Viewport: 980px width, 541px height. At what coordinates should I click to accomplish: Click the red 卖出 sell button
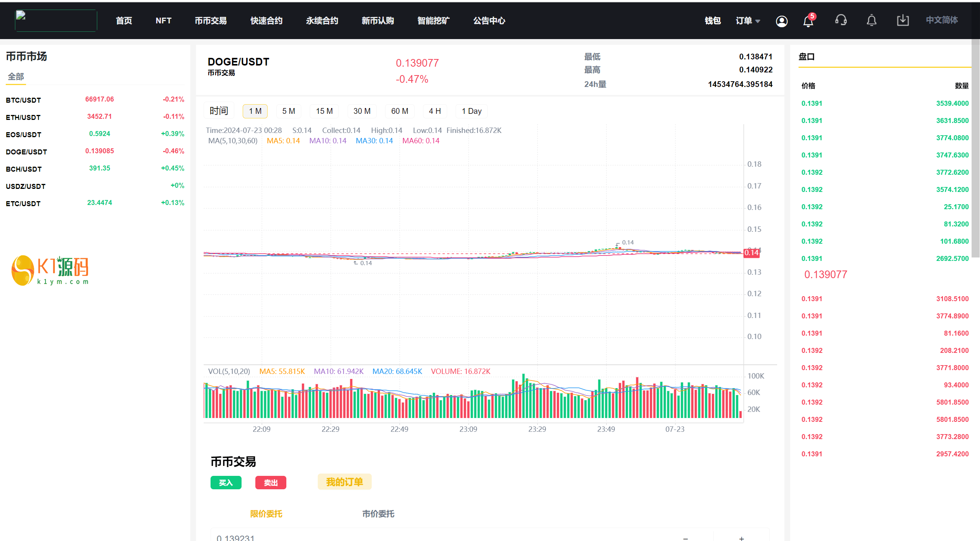pyautogui.click(x=271, y=482)
